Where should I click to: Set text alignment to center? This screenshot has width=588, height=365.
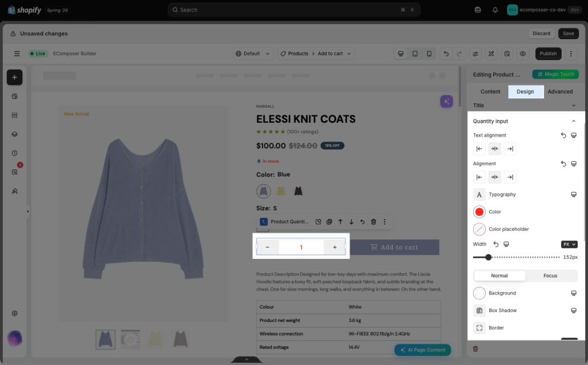(494, 149)
